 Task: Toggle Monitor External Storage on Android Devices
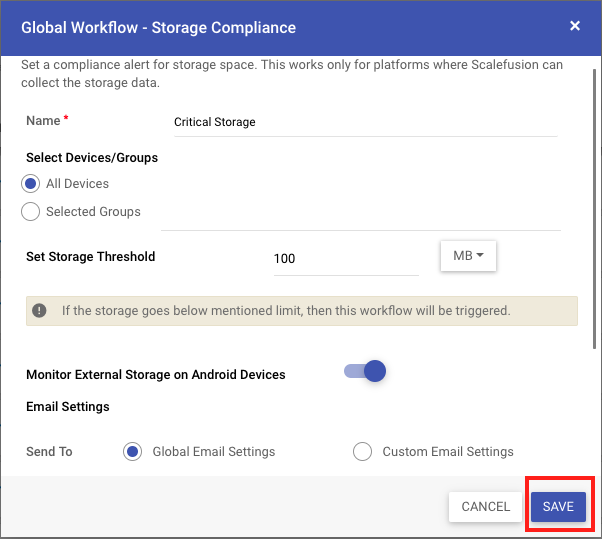click(x=365, y=371)
